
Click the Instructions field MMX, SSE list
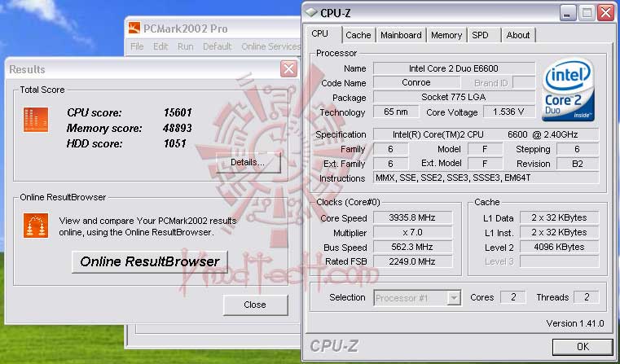coord(486,178)
